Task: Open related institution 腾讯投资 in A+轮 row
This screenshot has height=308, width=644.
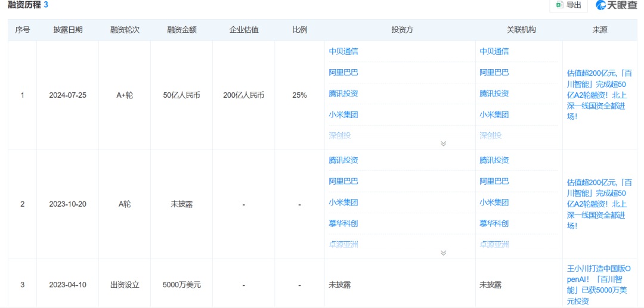Action: point(494,94)
